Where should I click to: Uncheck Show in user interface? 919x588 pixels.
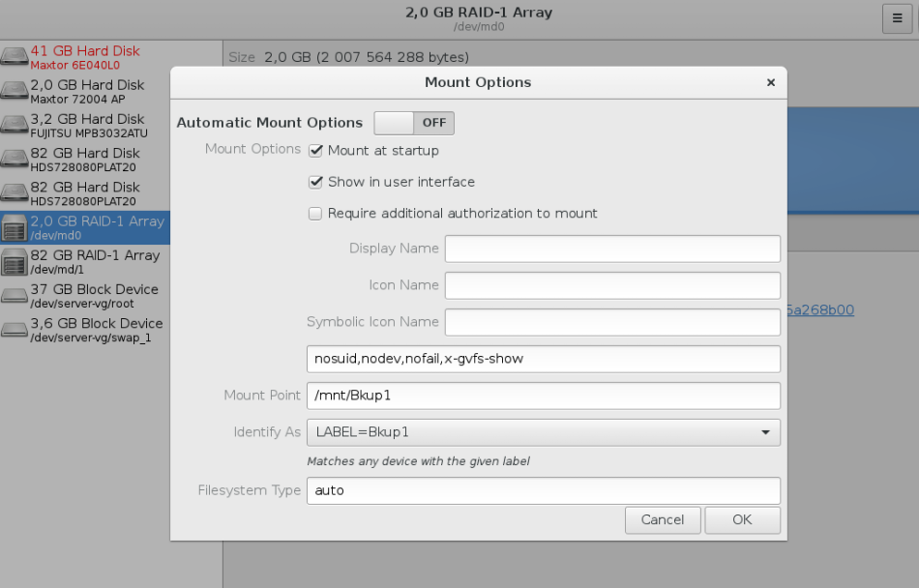tap(315, 182)
